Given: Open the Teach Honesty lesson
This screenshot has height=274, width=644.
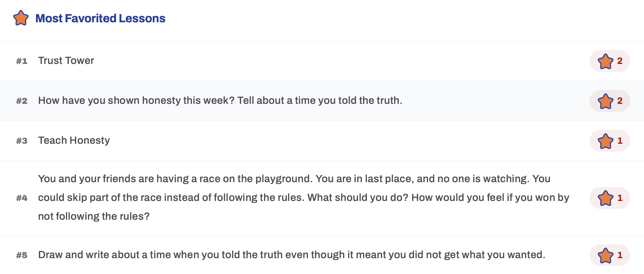Looking at the screenshot, I should [x=74, y=141].
